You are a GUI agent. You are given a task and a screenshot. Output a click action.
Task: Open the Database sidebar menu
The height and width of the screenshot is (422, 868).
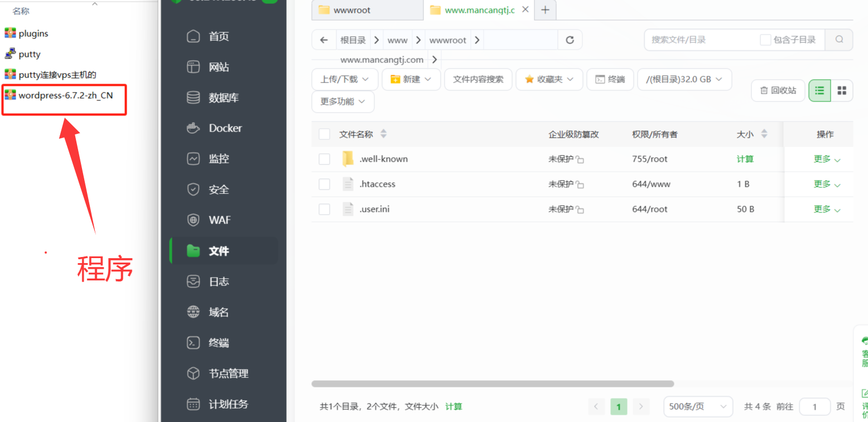click(223, 98)
